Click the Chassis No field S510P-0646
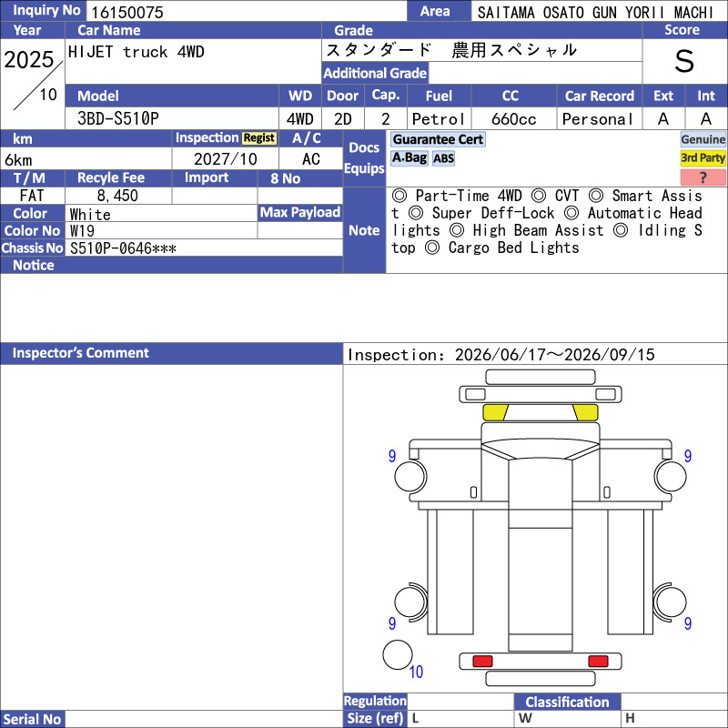Viewport: 728px width, 728px height. [x=204, y=248]
